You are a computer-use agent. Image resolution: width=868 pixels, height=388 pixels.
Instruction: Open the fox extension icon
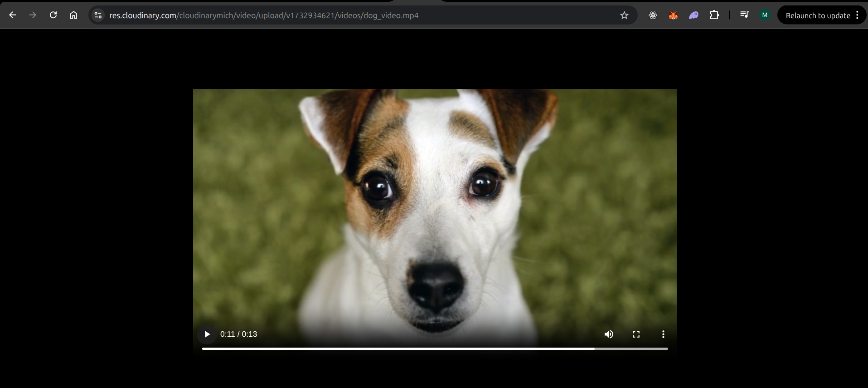click(x=673, y=15)
